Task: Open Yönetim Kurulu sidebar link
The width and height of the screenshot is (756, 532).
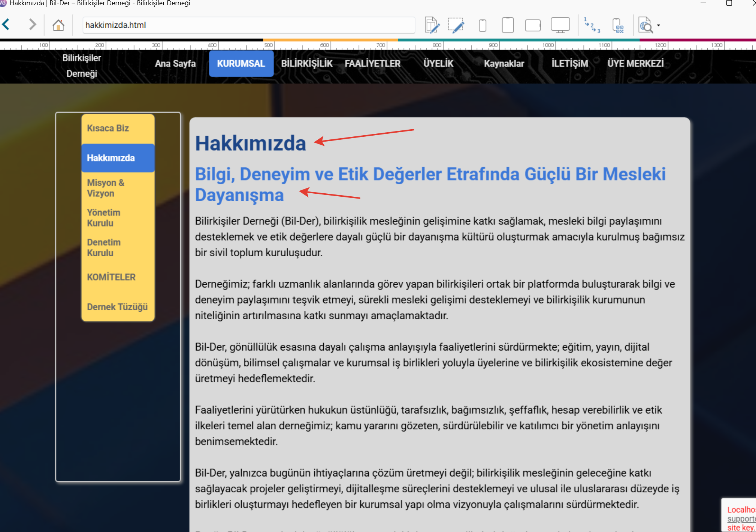Action: point(118,218)
